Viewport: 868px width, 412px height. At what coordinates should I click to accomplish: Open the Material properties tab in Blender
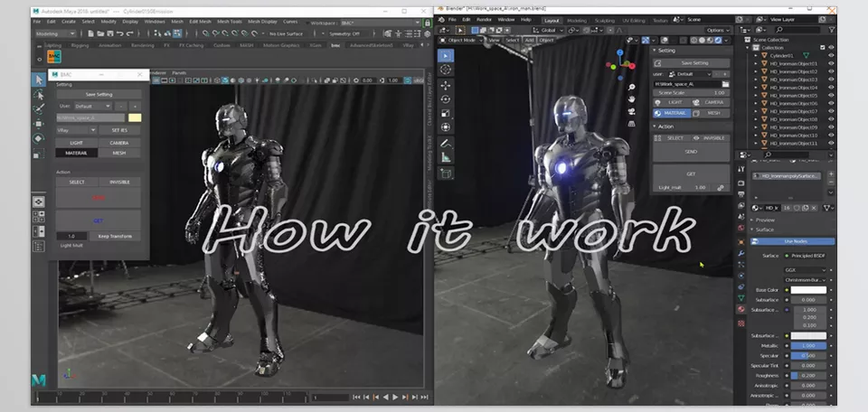click(741, 309)
